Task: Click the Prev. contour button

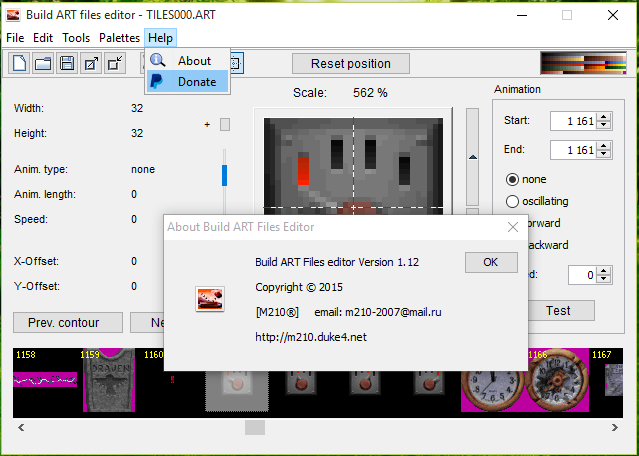Action: pyautogui.click(x=68, y=322)
